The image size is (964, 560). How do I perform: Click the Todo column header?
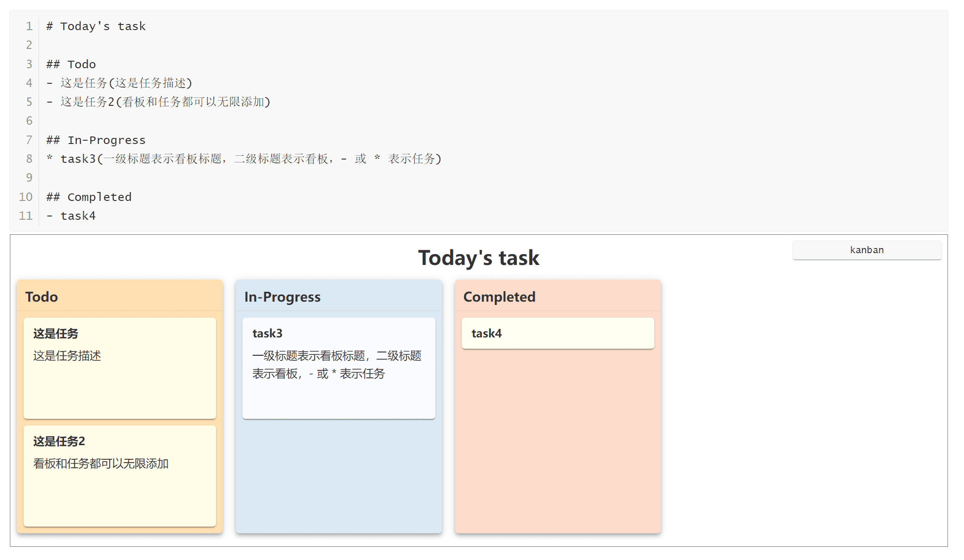[x=41, y=297]
